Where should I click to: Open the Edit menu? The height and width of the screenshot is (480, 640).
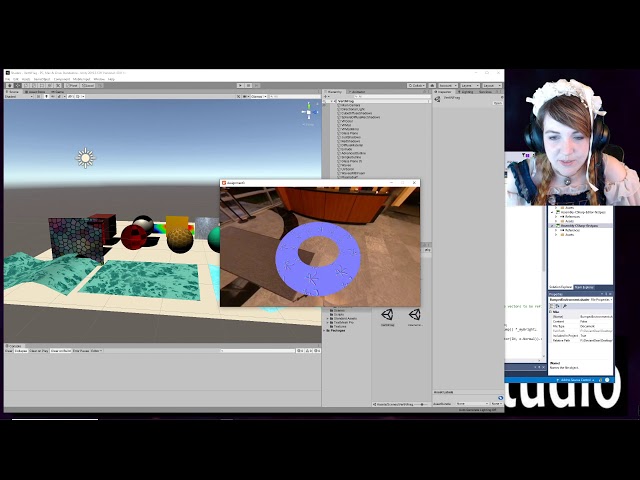pyautogui.click(x=16, y=79)
